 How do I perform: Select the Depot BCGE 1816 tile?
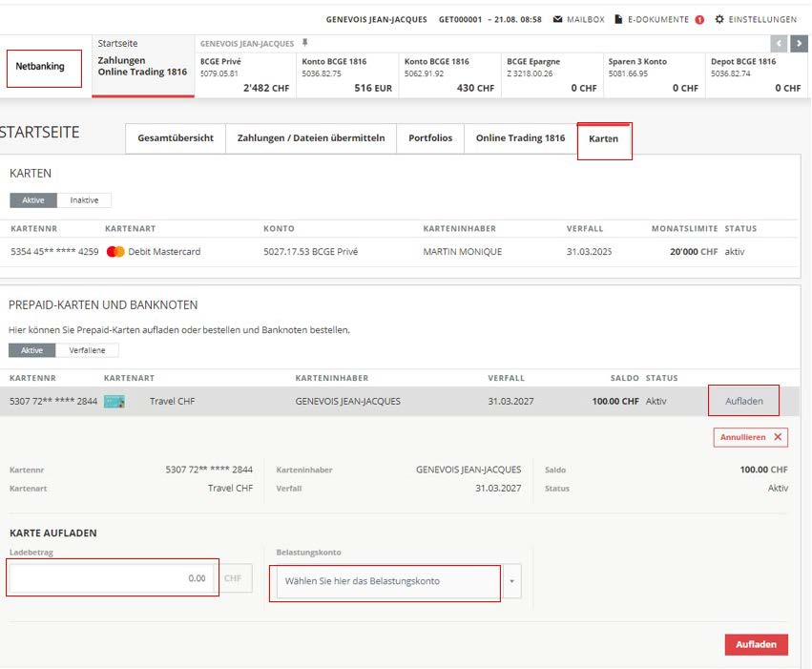756,74
